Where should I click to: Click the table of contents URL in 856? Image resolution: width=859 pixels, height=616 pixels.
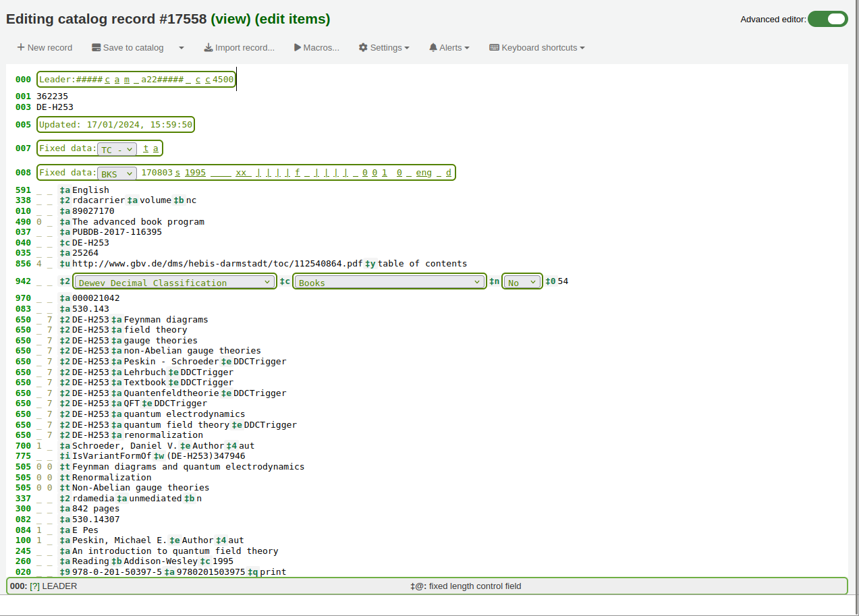click(217, 264)
